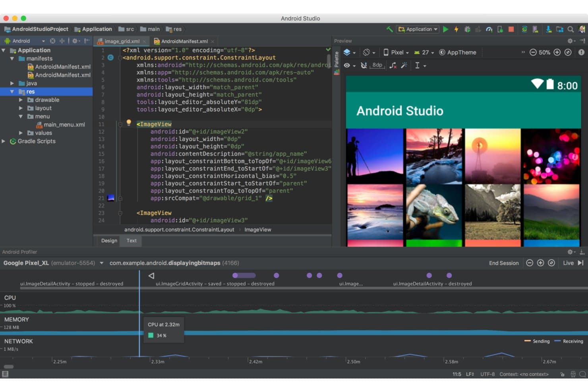Screen dimensions: 588x392
Task: Click the orientation rotate icon in Preview
Action: tap(366, 52)
